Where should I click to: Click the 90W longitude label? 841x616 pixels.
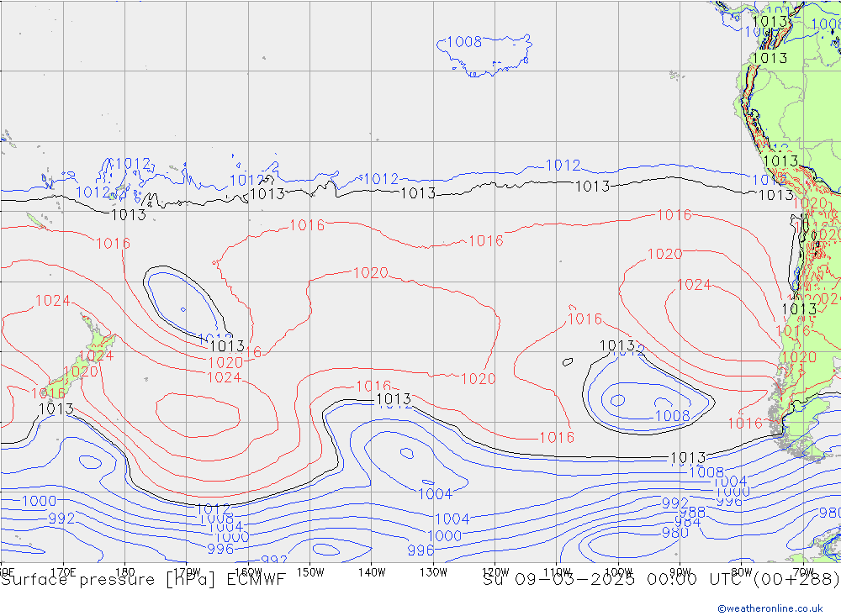pos(680,572)
